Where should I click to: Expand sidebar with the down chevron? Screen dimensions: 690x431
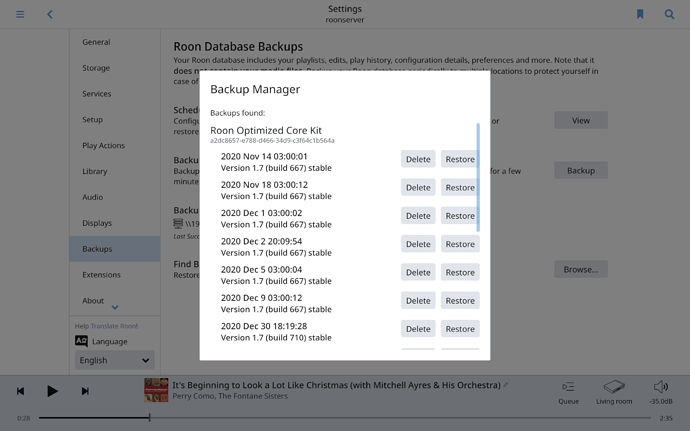coord(115,307)
